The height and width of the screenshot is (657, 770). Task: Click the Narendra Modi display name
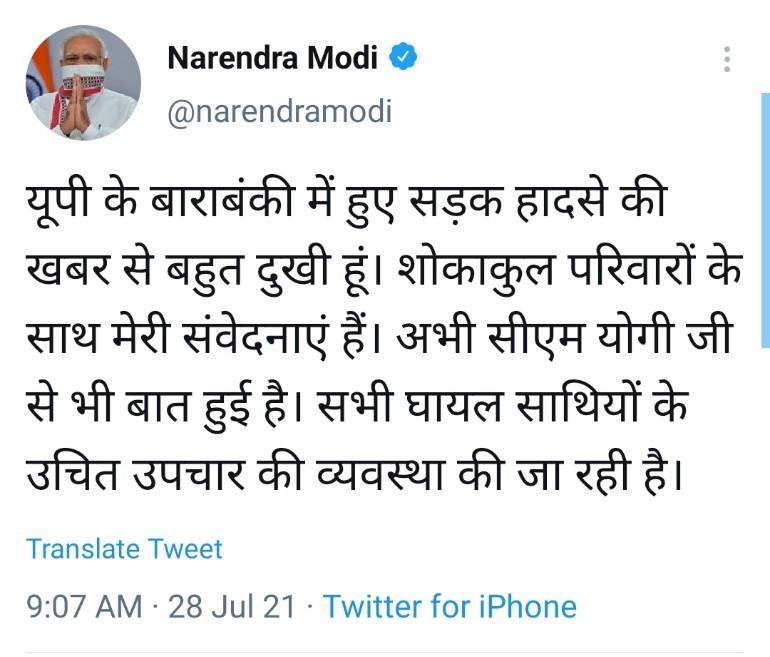[x=272, y=58]
